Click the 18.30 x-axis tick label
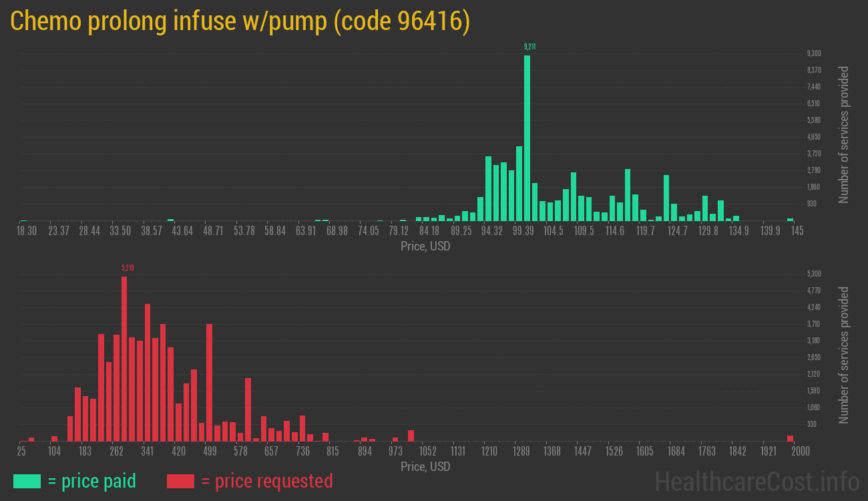Viewport: 868px width, 501px height. 26,231
